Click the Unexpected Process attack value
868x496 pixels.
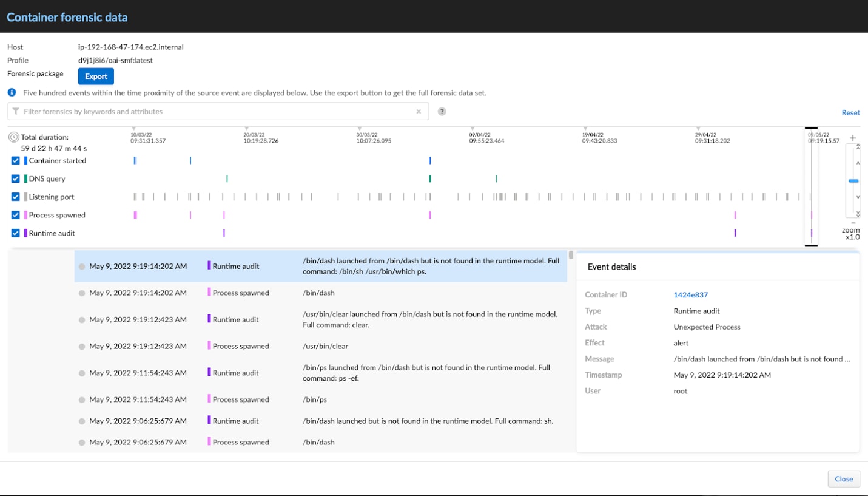tap(707, 327)
